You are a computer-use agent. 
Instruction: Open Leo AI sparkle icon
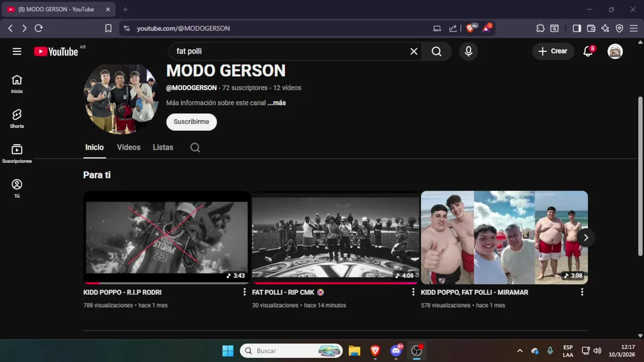[605, 28]
